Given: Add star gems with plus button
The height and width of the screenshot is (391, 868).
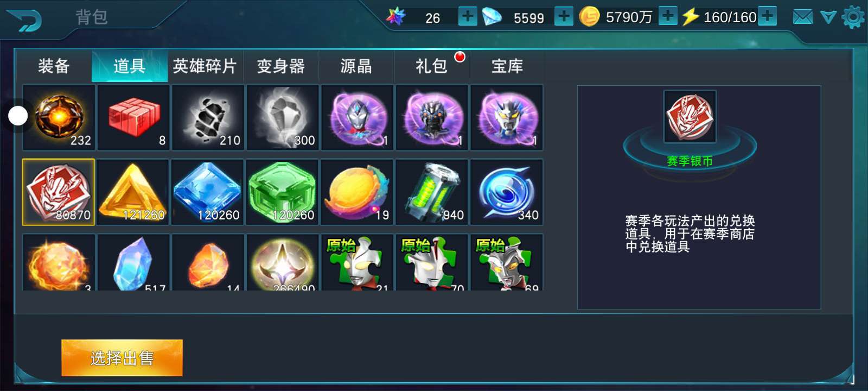Looking at the screenshot, I should 468,16.
